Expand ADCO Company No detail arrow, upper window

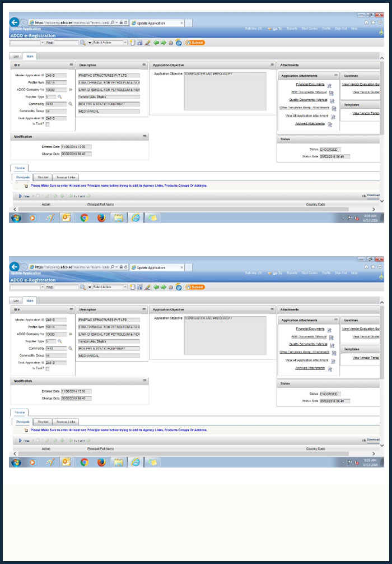pos(71,89)
